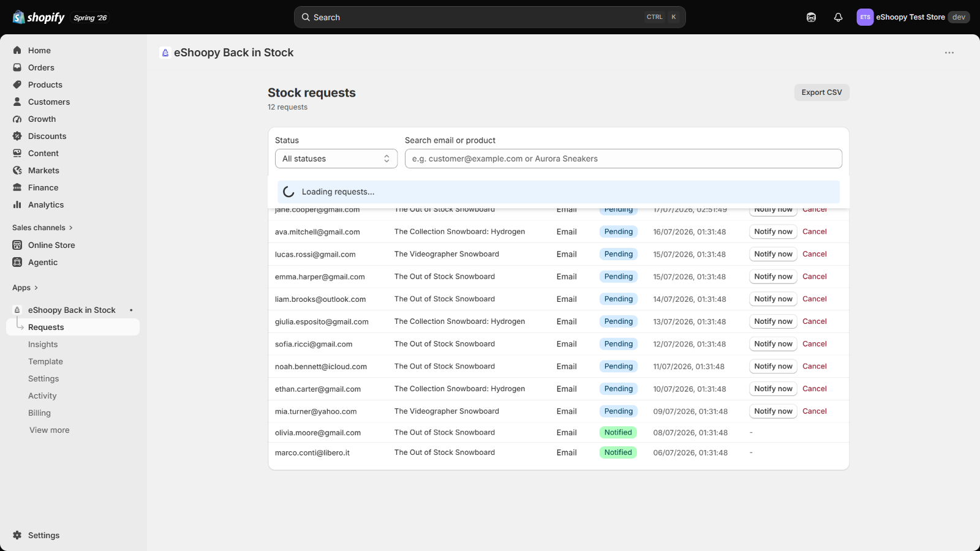Click View more in the app menu

pyautogui.click(x=50, y=430)
